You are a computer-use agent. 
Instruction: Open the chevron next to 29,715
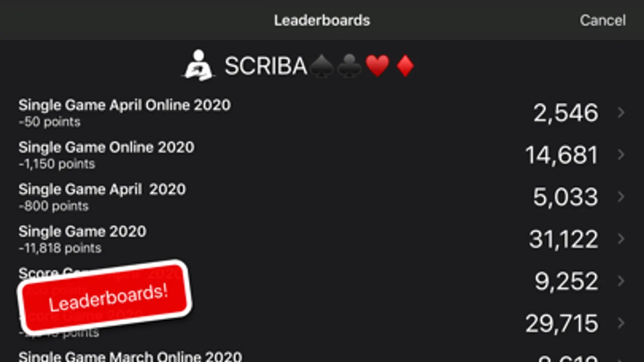pos(621,323)
